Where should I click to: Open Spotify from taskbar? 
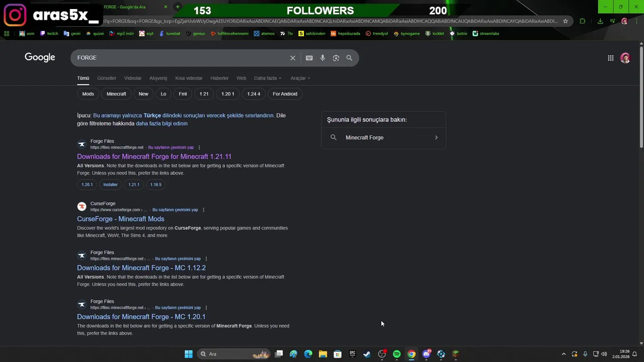tap(396, 354)
